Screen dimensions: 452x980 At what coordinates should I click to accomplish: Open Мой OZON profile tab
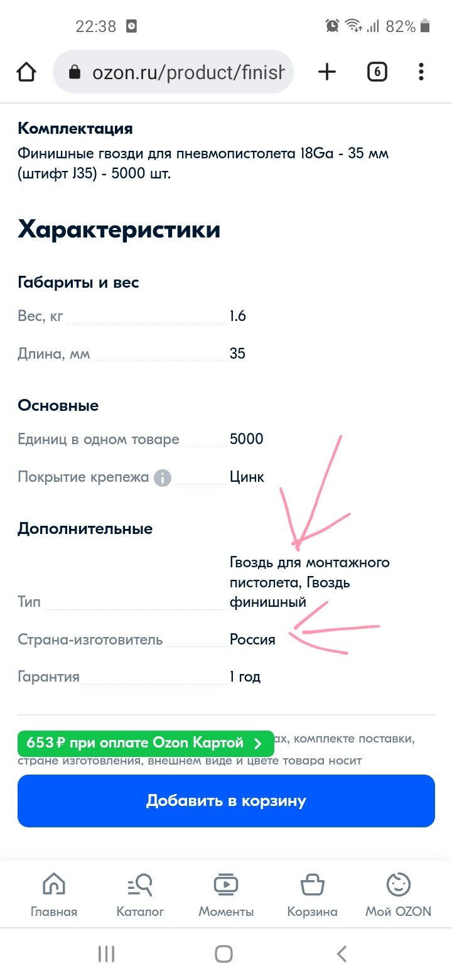(x=398, y=893)
